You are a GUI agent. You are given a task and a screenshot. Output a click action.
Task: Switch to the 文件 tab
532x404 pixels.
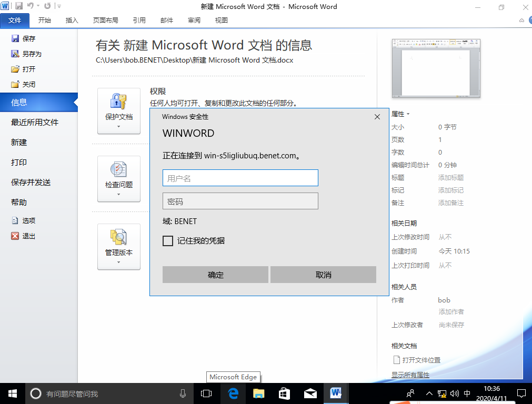pos(15,21)
